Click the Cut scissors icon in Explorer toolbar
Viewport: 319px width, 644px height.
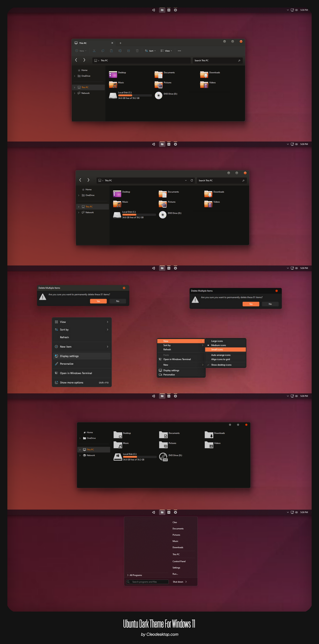(x=94, y=51)
